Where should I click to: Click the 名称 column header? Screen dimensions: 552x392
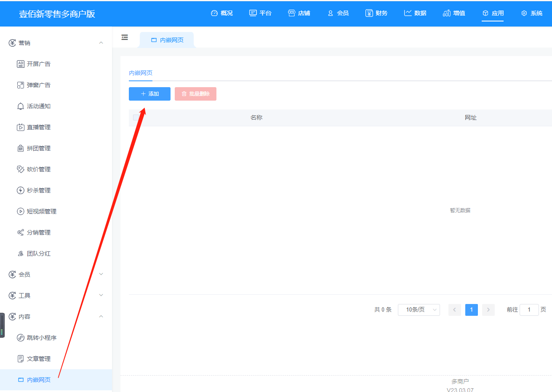[256, 117]
